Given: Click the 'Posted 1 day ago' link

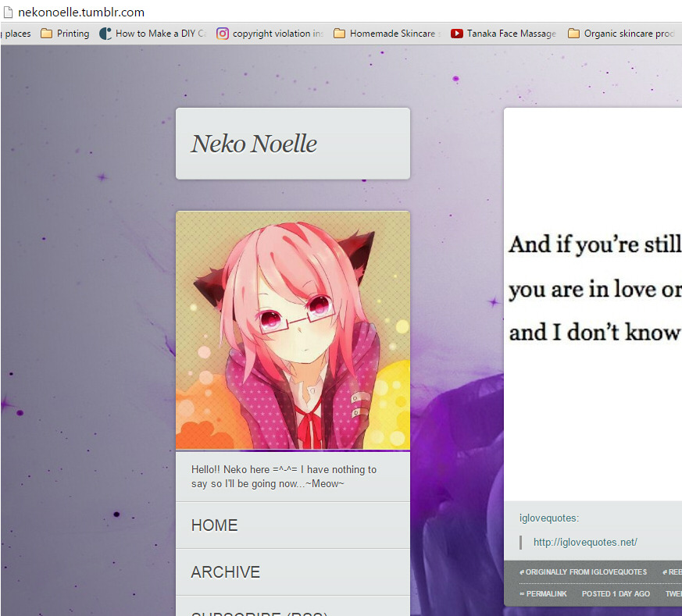Looking at the screenshot, I should tap(616, 594).
